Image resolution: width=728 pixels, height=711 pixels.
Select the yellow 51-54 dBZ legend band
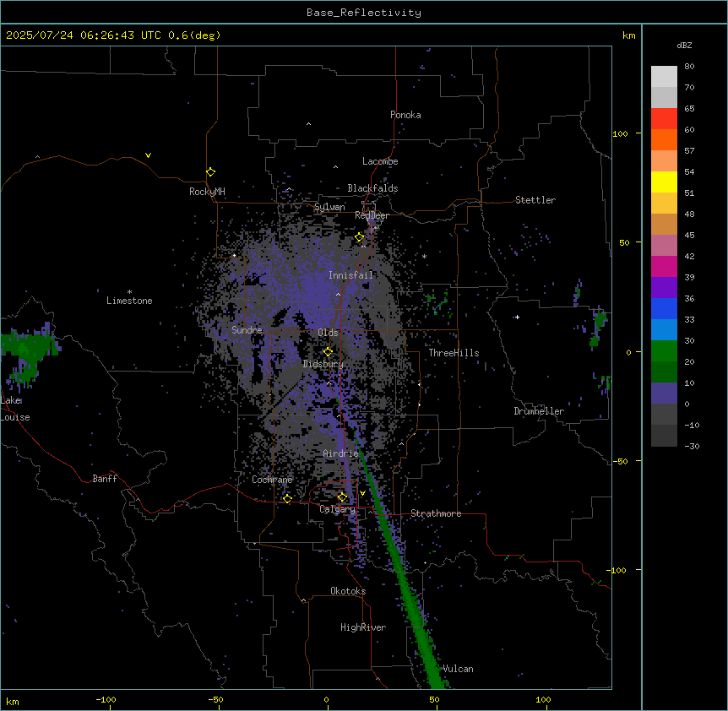coord(664,182)
